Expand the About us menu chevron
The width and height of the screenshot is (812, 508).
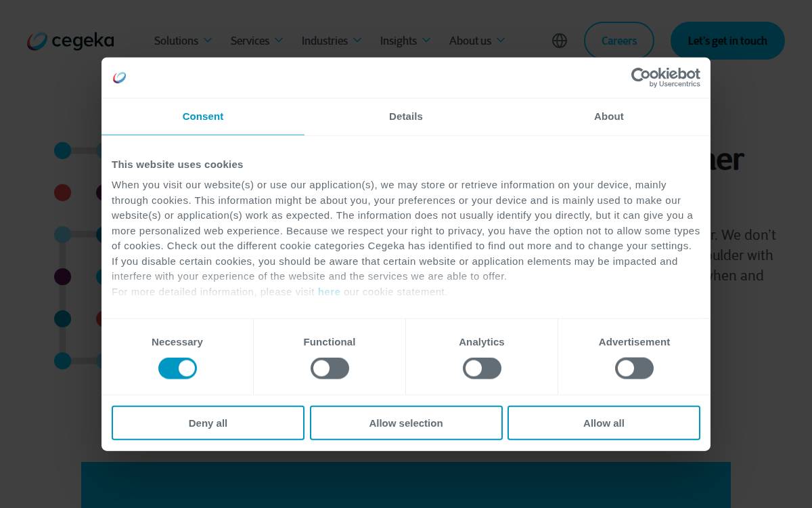point(501,41)
